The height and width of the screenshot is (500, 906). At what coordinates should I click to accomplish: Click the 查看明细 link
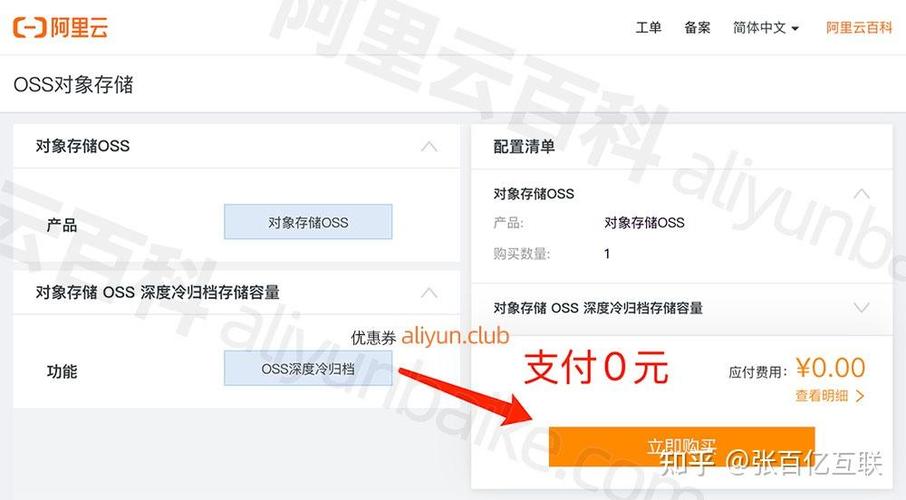point(821,396)
